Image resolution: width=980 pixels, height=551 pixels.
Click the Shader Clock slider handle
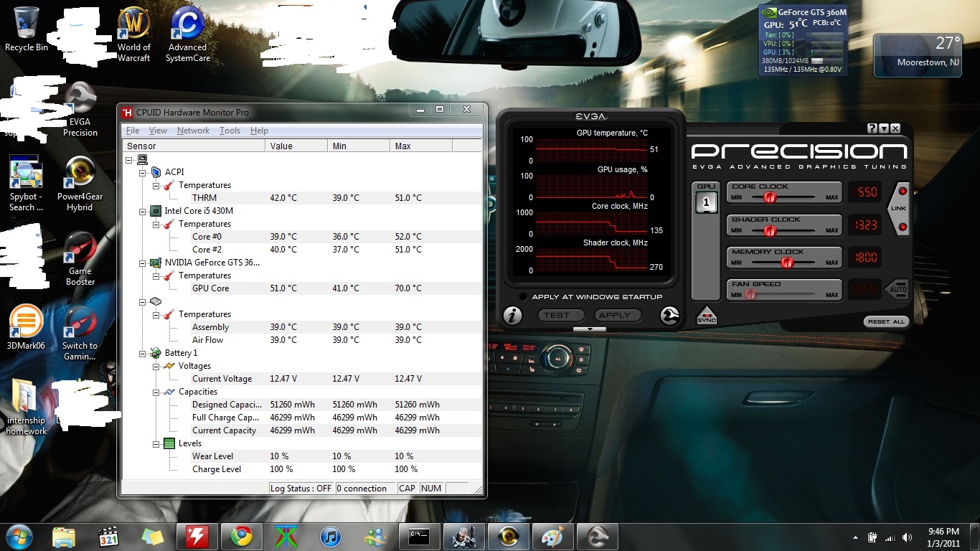(x=770, y=230)
